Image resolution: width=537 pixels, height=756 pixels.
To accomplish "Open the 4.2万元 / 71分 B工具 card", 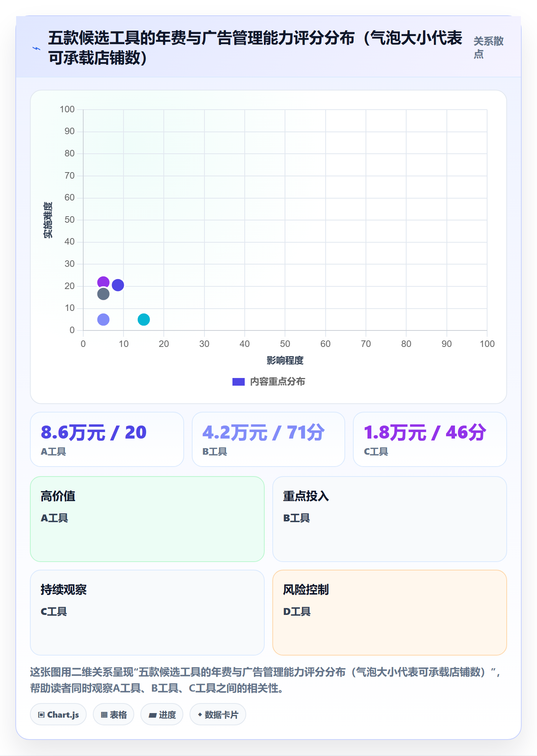I will click(x=268, y=439).
